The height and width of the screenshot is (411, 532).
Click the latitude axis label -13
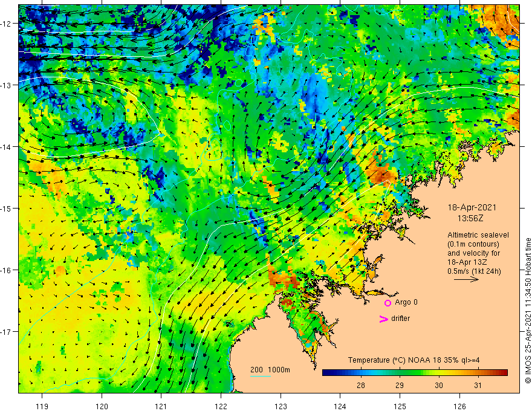(6, 85)
